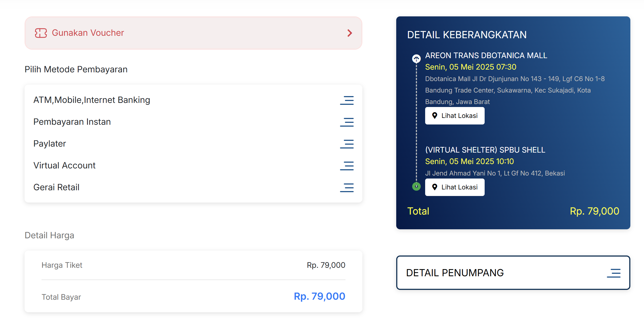Select Virtual Account payment method
Viewport: 644px width, 321px height.
point(193,166)
